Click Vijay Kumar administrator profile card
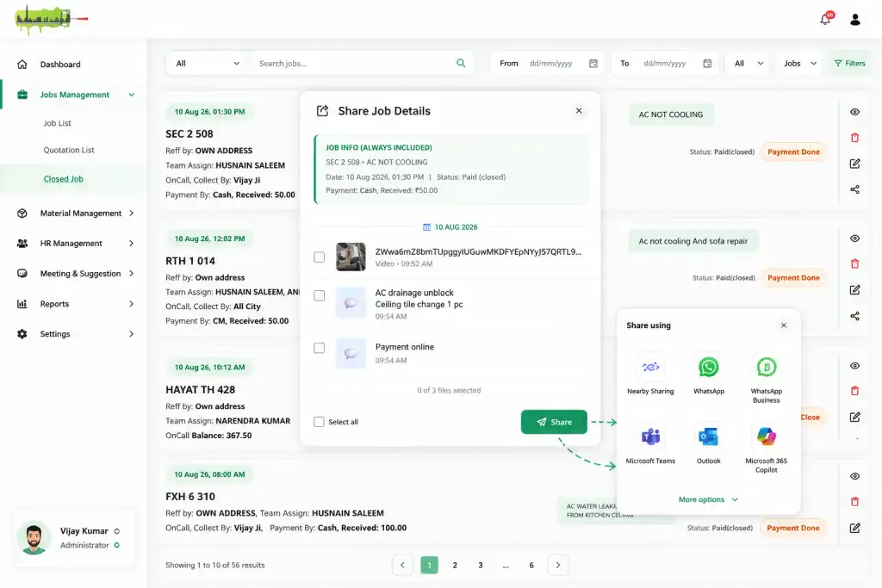 coord(72,537)
